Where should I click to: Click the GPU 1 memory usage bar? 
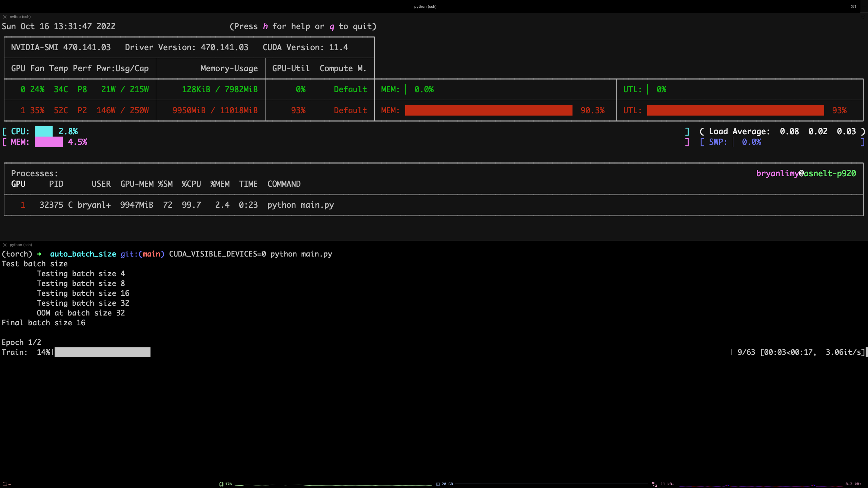(488, 110)
